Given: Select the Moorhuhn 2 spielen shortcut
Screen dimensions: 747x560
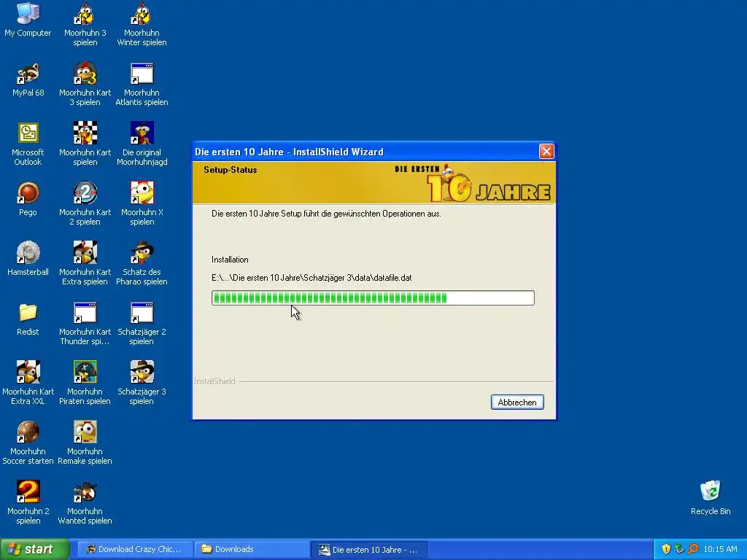Looking at the screenshot, I should 28,502.
